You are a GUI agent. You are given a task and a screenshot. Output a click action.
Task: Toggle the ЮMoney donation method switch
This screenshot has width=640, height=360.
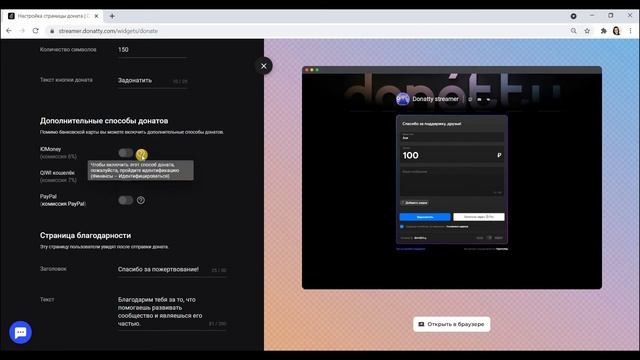126,153
